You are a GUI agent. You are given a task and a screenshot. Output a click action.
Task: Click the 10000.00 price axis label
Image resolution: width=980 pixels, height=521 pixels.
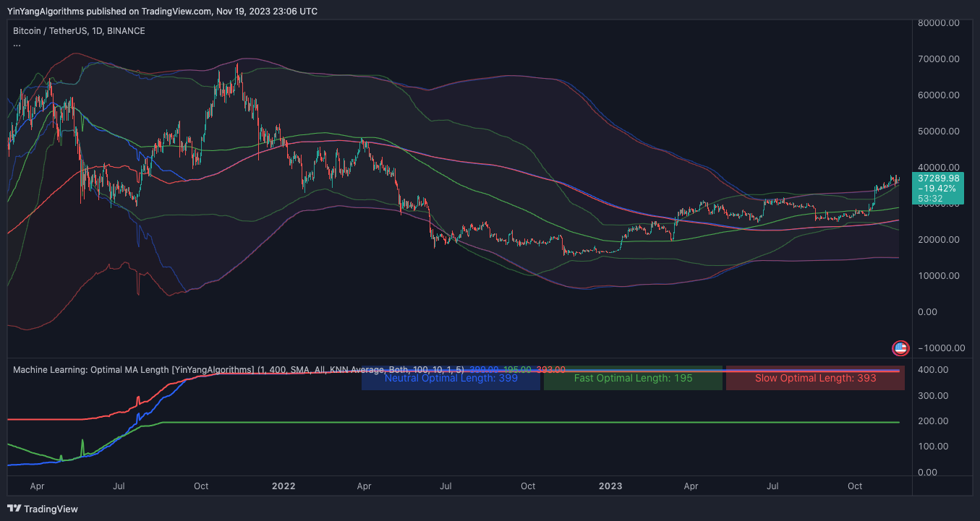point(938,276)
